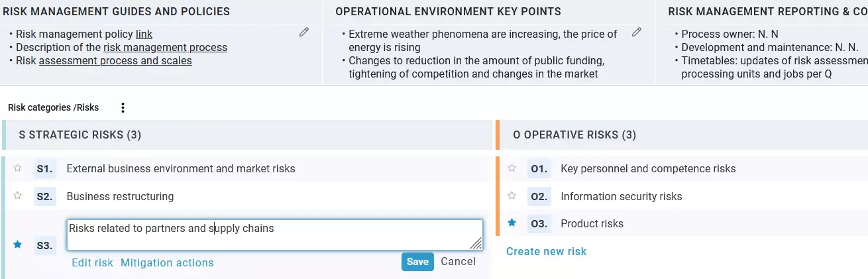868x279 pixels.
Task: Open the three-dot menu beside Risk categories
Action: 123,108
